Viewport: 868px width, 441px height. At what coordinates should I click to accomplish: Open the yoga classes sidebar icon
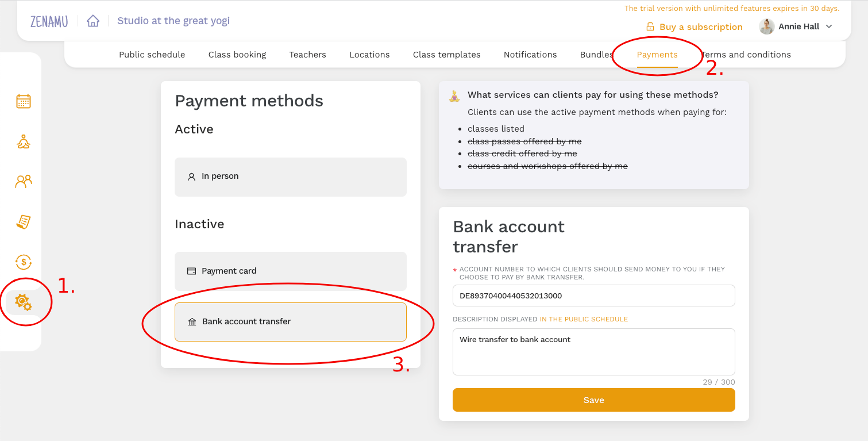coord(24,141)
